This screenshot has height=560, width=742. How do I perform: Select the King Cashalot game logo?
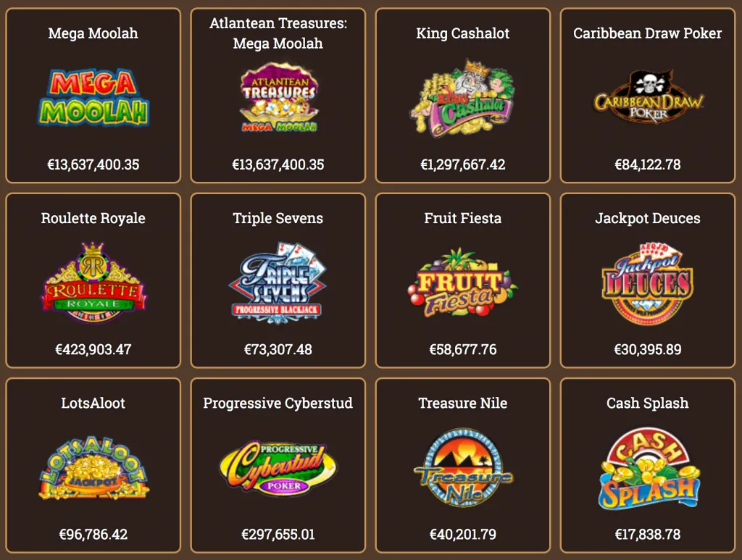(463, 98)
